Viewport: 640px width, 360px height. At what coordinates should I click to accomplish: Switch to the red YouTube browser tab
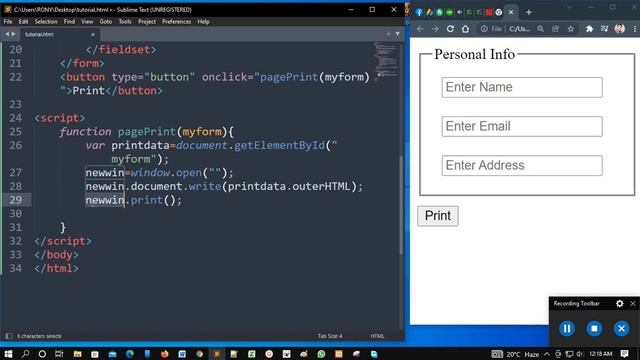coord(489,12)
